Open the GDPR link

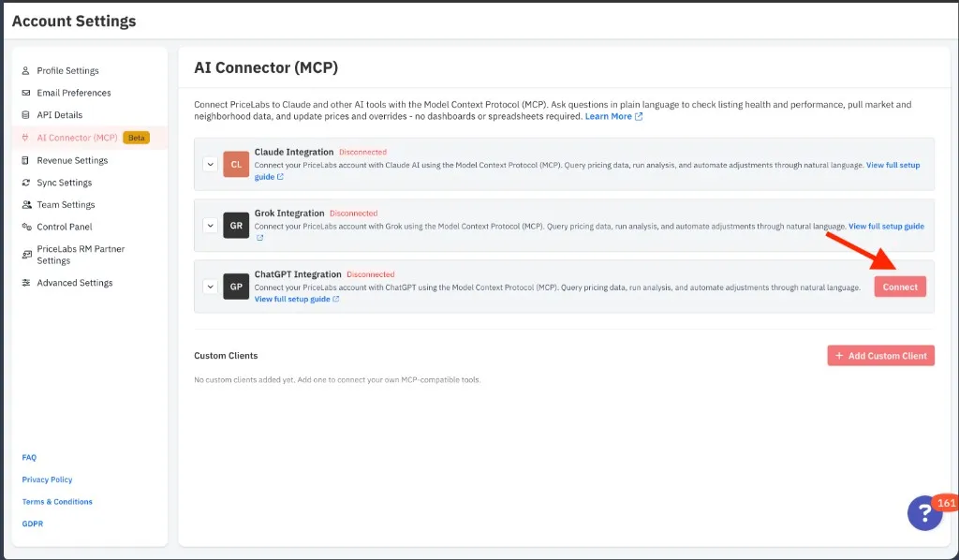point(33,523)
